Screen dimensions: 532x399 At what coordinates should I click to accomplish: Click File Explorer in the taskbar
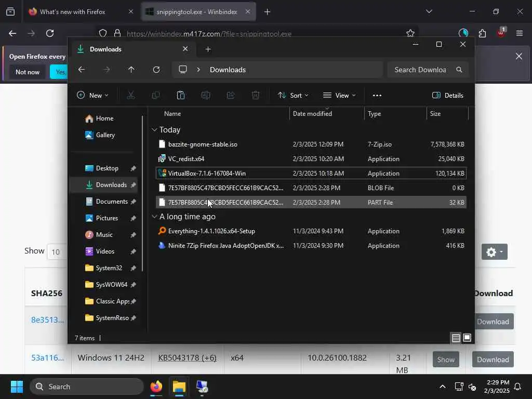(x=179, y=387)
